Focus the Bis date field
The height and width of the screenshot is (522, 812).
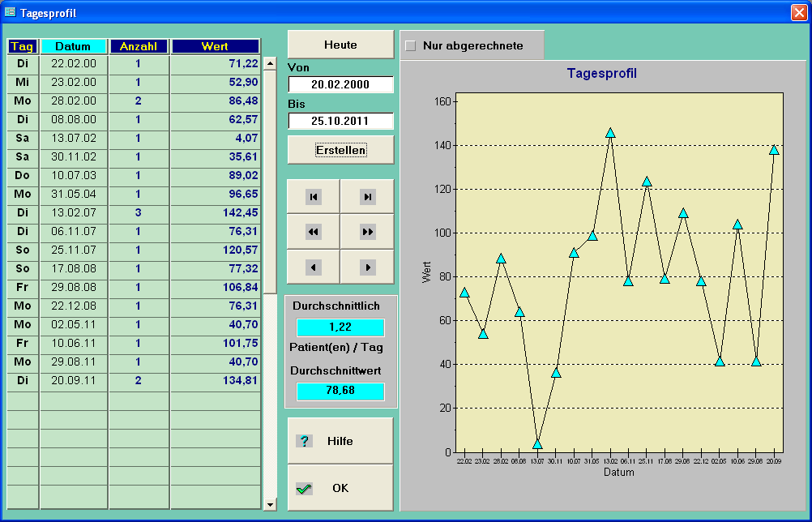pyautogui.click(x=340, y=122)
